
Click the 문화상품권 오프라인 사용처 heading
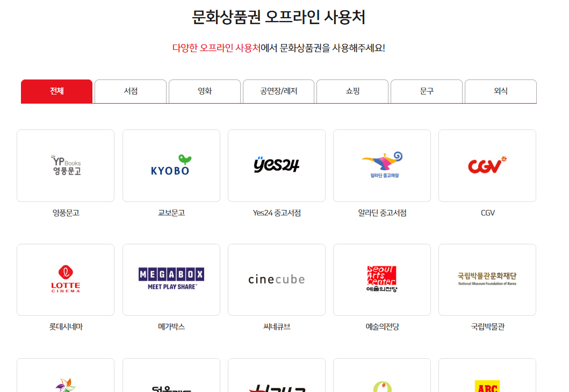tap(278, 17)
